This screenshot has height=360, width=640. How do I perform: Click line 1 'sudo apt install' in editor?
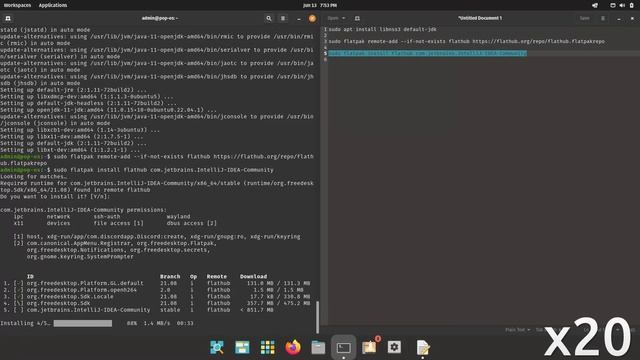click(x=382, y=29)
